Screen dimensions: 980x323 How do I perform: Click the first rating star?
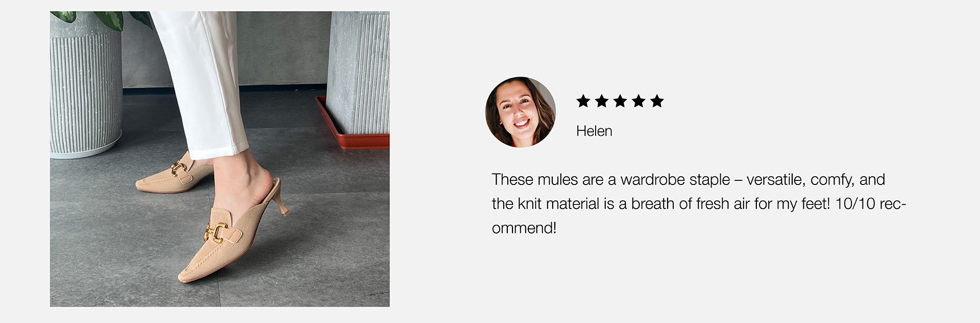(x=583, y=101)
